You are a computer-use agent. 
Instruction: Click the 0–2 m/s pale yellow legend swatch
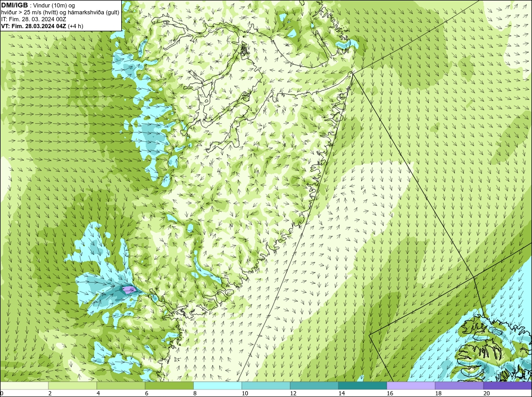click(x=24, y=385)
